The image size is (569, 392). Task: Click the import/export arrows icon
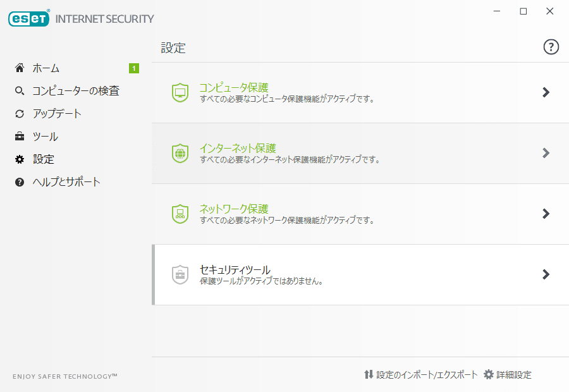click(x=369, y=374)
